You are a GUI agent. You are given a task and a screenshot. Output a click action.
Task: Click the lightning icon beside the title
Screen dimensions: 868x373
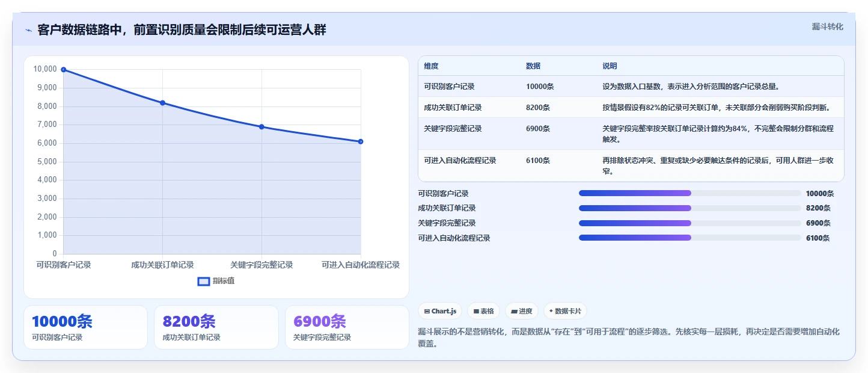[x=28, y=30]
